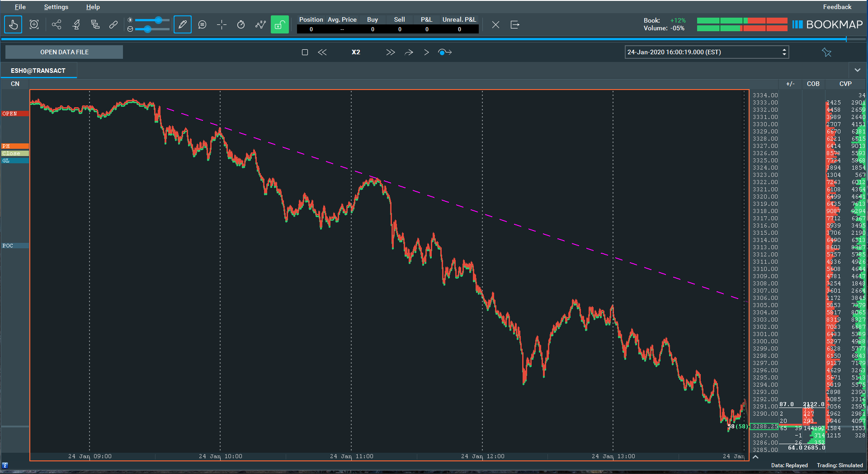The image size is (868, 474).
Task: Open the share chart function
Action: coord(57,24)
